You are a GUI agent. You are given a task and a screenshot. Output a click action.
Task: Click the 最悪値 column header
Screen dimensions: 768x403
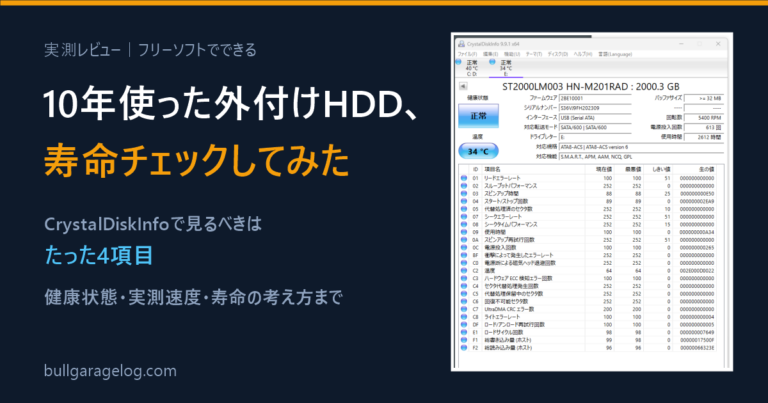[629, 169]
